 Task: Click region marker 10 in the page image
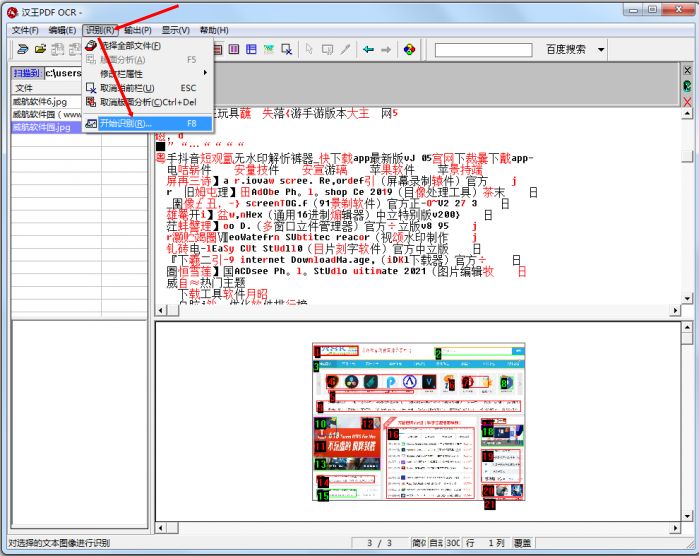[x=321, y=424]
